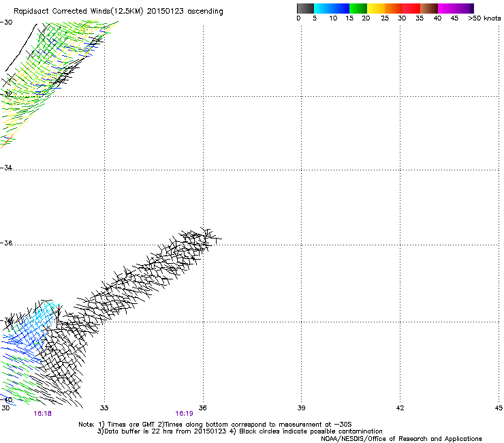Click the longitude axis label 45

point(499,408)
